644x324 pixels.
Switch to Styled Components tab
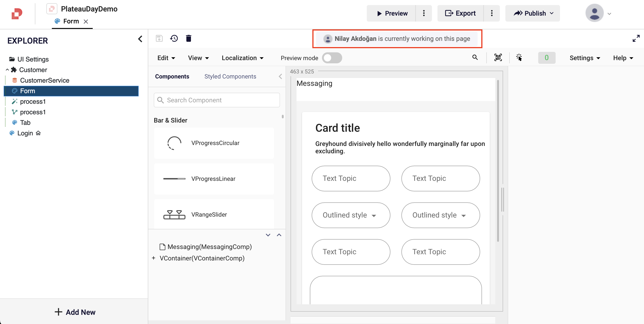[x=230, y=76]
